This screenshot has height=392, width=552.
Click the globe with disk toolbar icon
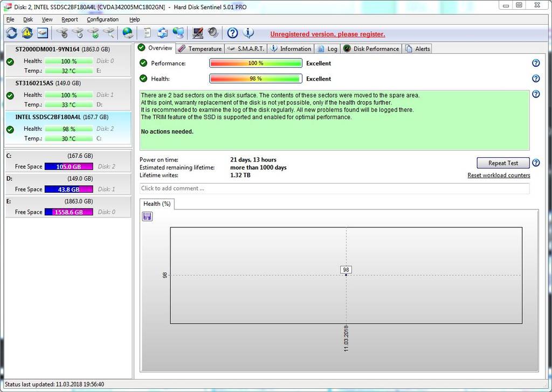tap(127, 33)
